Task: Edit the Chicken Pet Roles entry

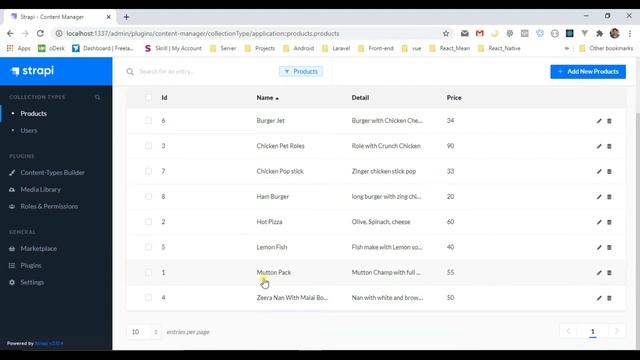Action: (599, 146)
